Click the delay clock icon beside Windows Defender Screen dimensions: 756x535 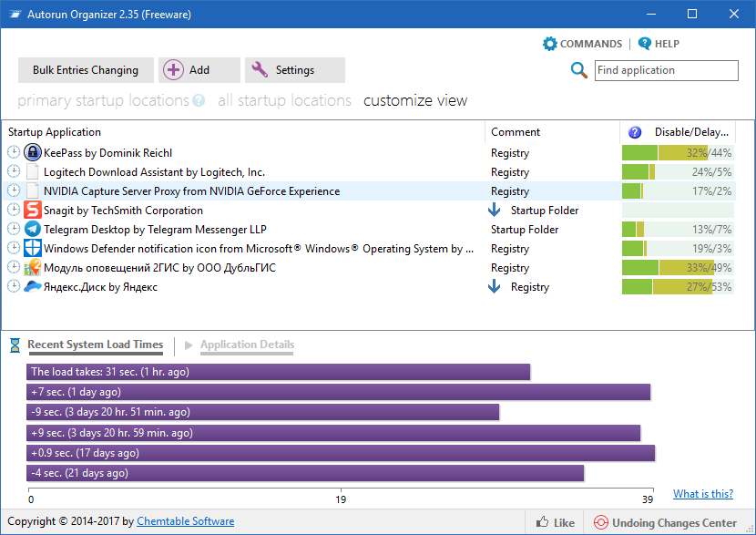(x=14, y=249)
